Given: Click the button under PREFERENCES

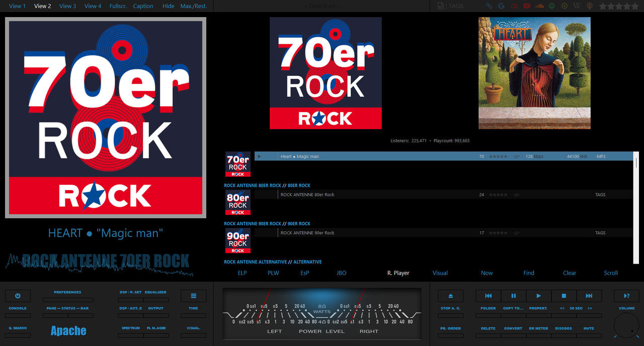Looking at the screenshot, I should tap(68, 300).
